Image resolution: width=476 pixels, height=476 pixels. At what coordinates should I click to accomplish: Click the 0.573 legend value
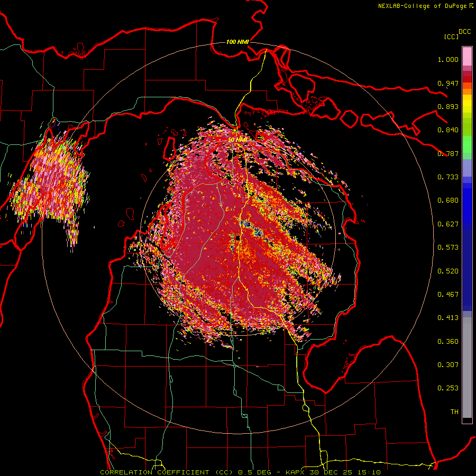tap(448, 248)
